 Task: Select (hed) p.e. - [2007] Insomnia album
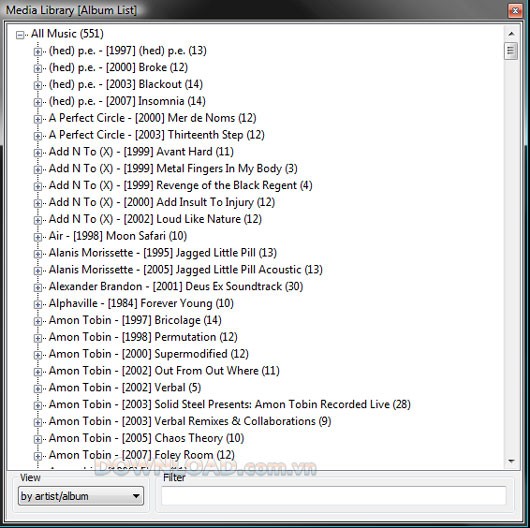tap(127, 101)
